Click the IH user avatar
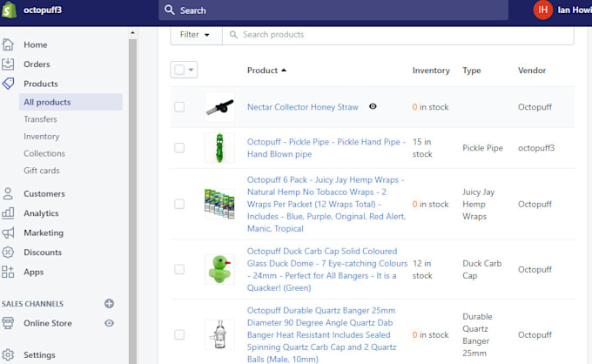The height and width of the screenshot is (364, 592). click(x=542, y=10)
